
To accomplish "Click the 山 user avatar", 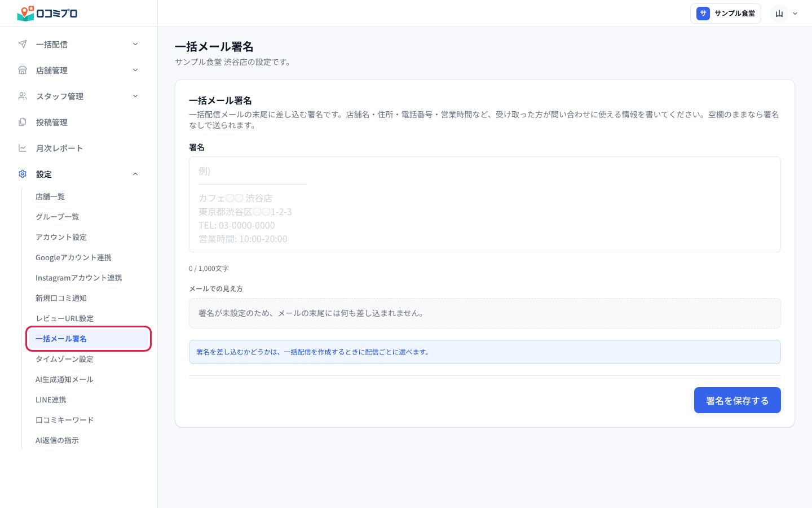I will pos(779,14).
